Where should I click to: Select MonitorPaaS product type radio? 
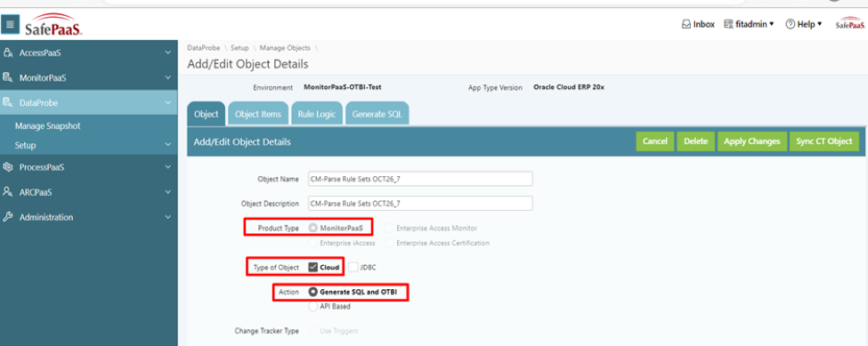(314, 229)
